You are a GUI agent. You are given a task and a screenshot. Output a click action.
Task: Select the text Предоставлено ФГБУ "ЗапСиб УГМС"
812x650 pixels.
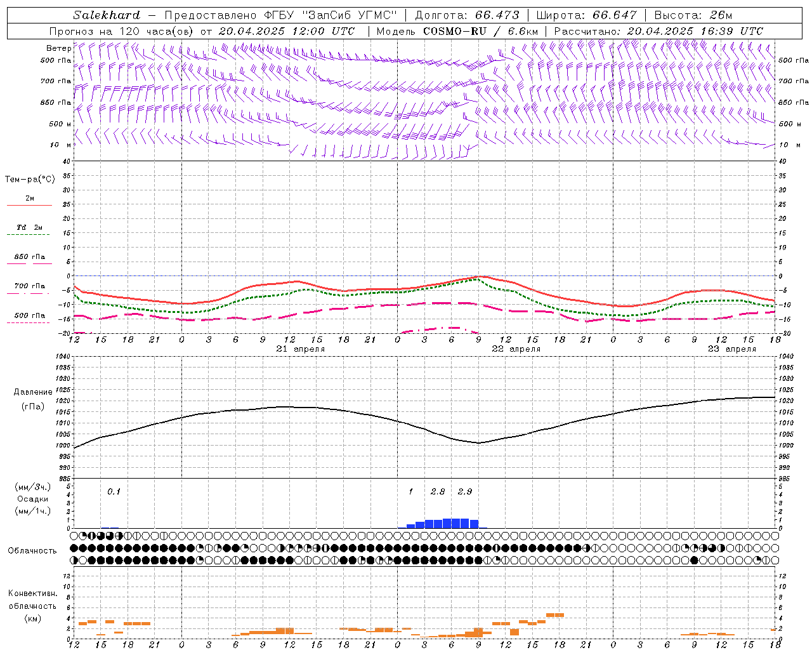tap(280, 15)
